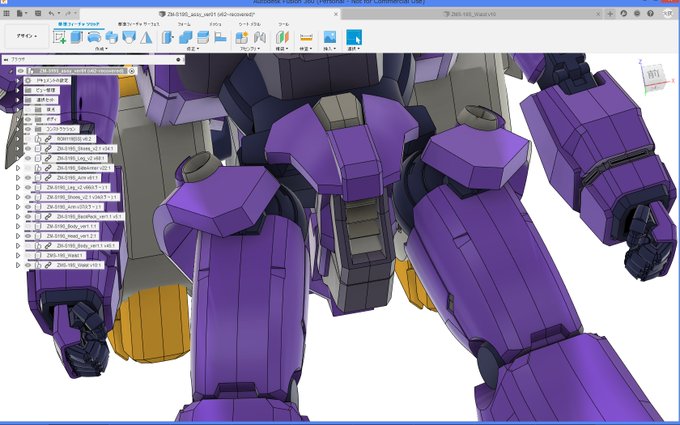Click the Joint tool icon
680x425 pixels.
point(260,38)
